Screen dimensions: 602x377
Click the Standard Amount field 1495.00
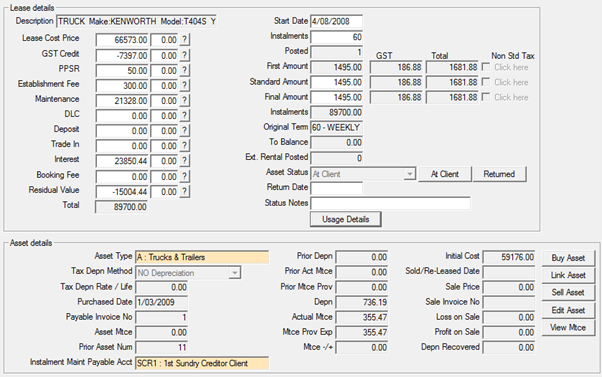[337, 82]
